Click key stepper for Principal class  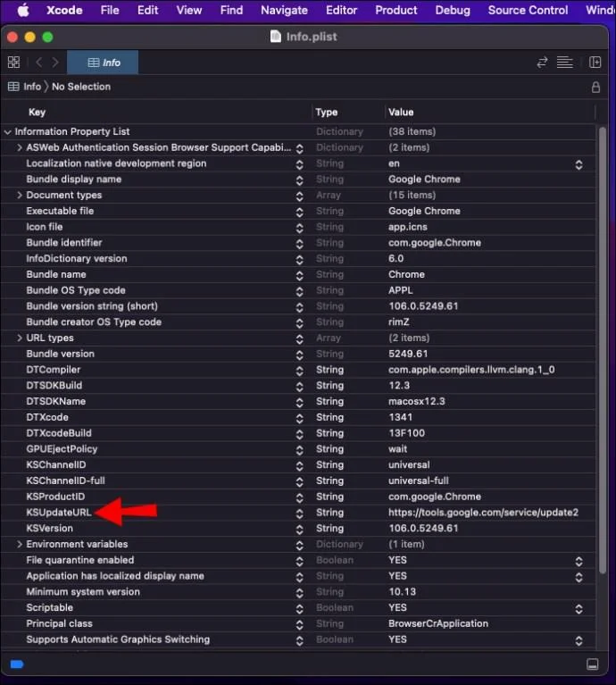coord(299,624)
